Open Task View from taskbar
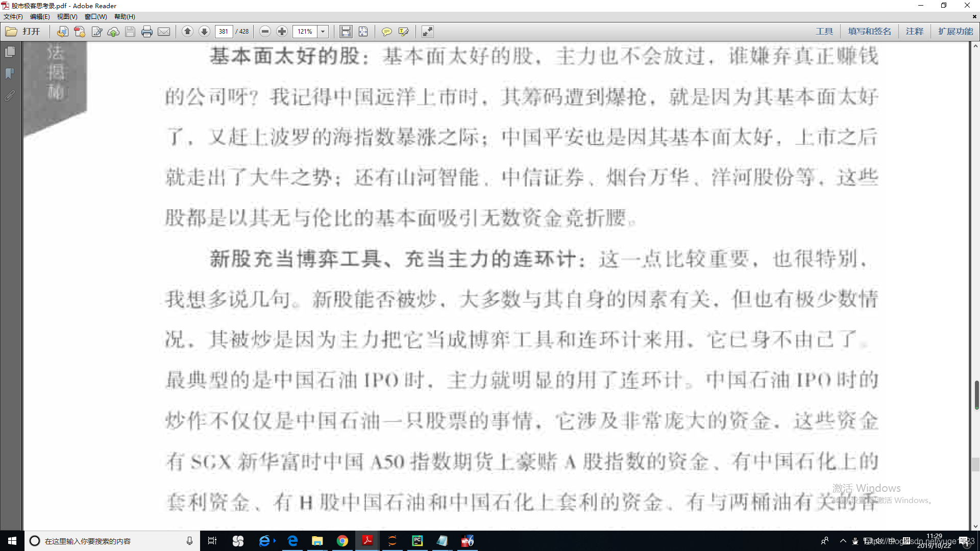The width and height of the screenshot is (980, 551). tap(212, 541)
